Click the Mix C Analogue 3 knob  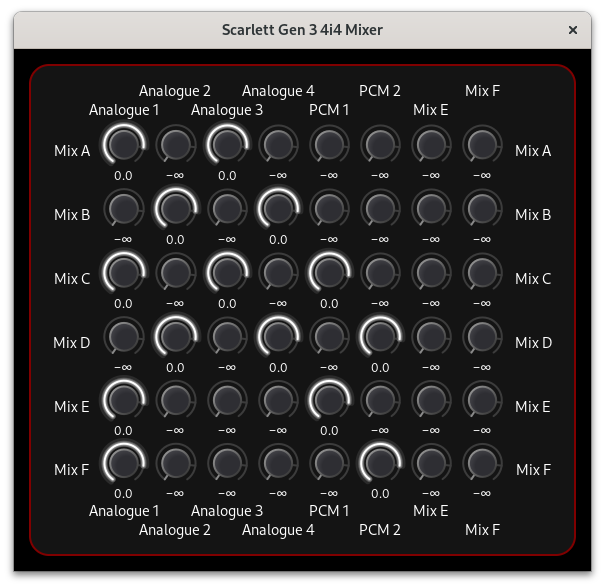coord(227,273)
